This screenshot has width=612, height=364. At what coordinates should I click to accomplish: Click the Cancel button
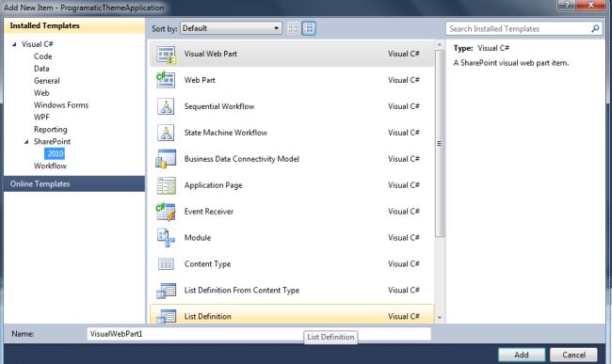pyautogui.click(x=573, y=355)
